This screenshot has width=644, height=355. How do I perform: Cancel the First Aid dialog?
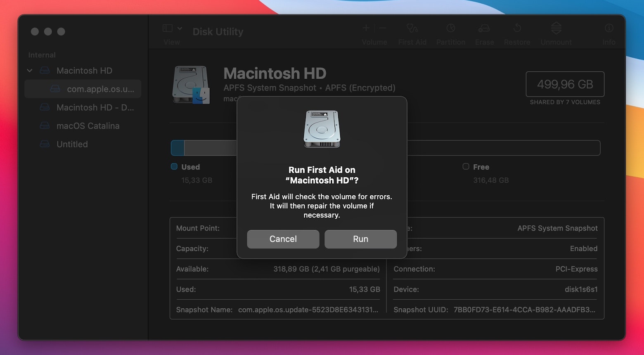[283, 239]
